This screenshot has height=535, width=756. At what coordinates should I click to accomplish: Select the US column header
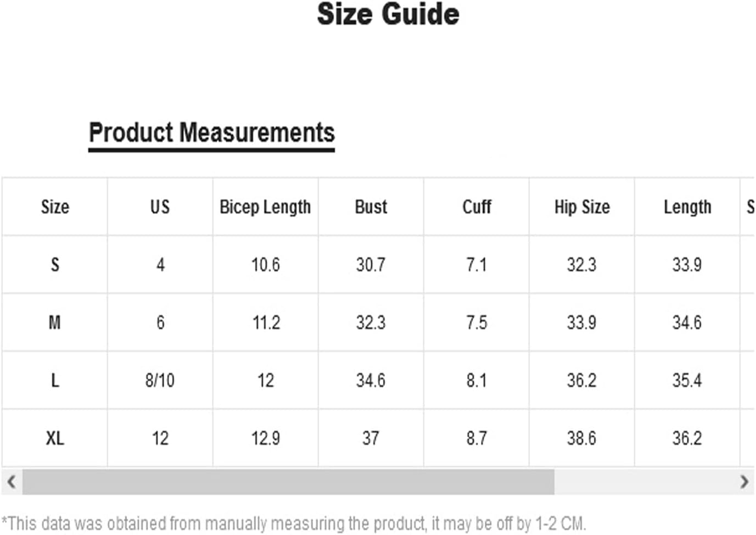(160, 207)
